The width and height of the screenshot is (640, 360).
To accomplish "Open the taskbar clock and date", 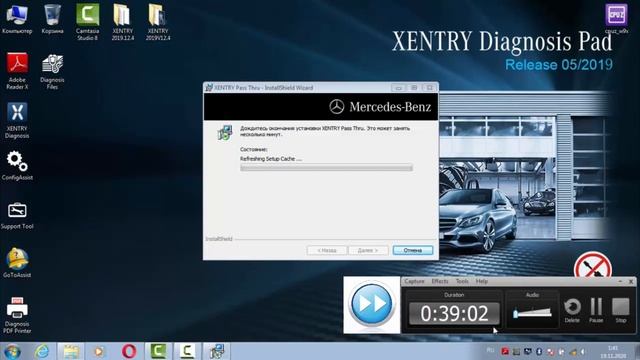I will [x=613, y=352].
